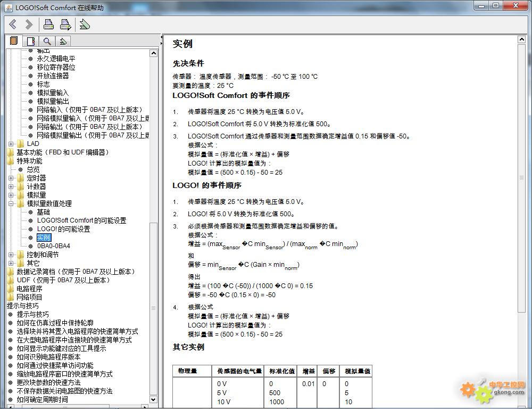Screen dimensions: 532x409
Task: Expand the 模拟量 folder
Action: [x=11, y=195]
